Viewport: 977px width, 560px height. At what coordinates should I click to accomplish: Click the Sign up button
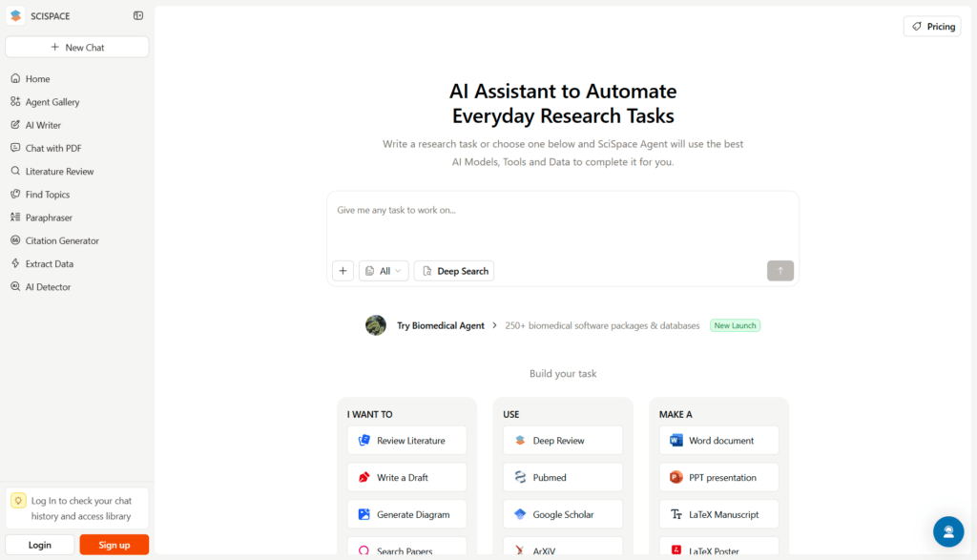[x=114, y=545]
